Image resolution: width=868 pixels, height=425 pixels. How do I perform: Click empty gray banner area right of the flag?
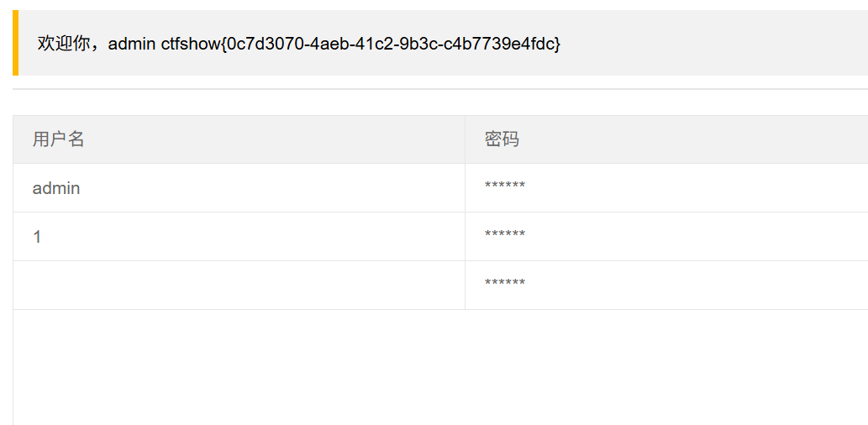[x=714, y=43]
